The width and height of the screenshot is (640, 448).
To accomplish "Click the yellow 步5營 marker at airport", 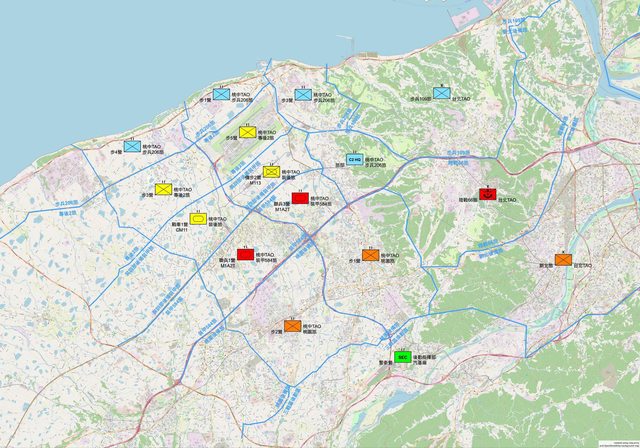I will pyautogui.click(x=248, y=132).
